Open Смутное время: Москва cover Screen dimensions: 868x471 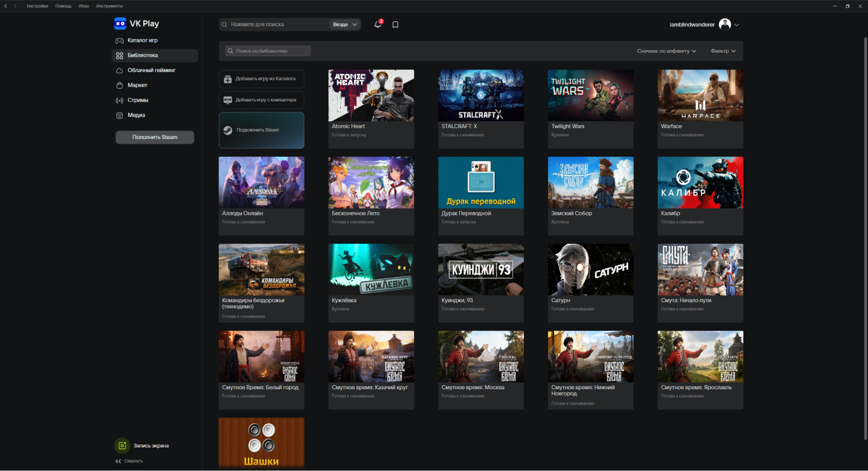point(481,357)
